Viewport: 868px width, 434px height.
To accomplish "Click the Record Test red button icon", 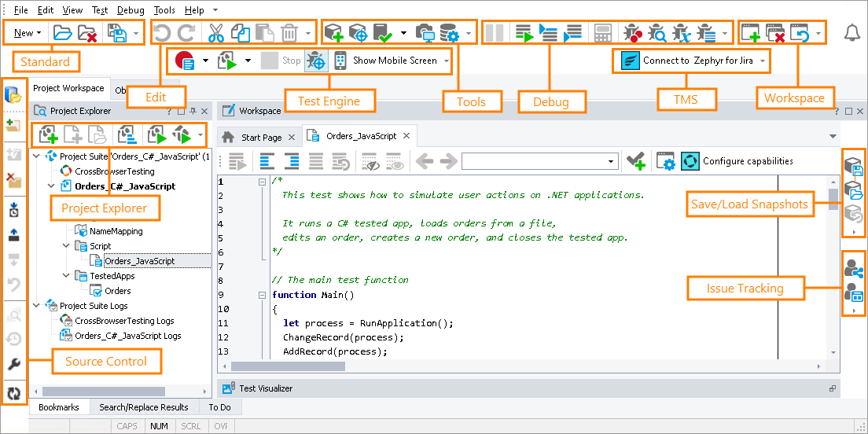I will click(185, 61).
